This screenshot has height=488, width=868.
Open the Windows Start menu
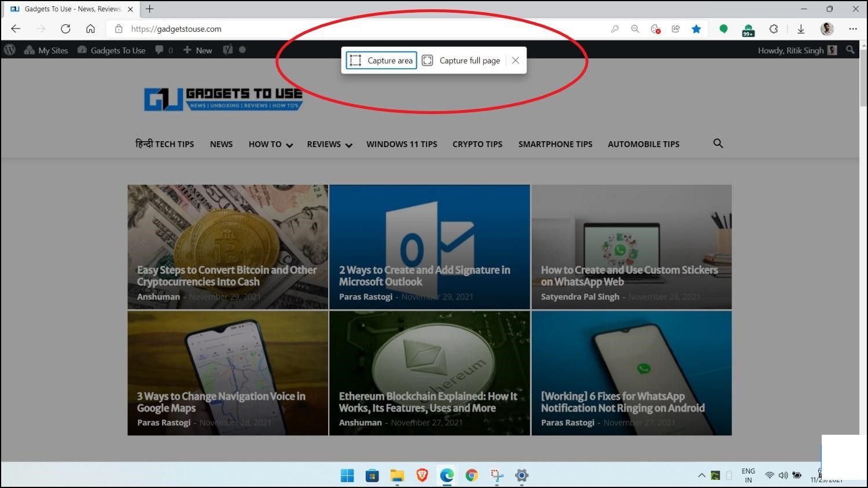point(347,475)
